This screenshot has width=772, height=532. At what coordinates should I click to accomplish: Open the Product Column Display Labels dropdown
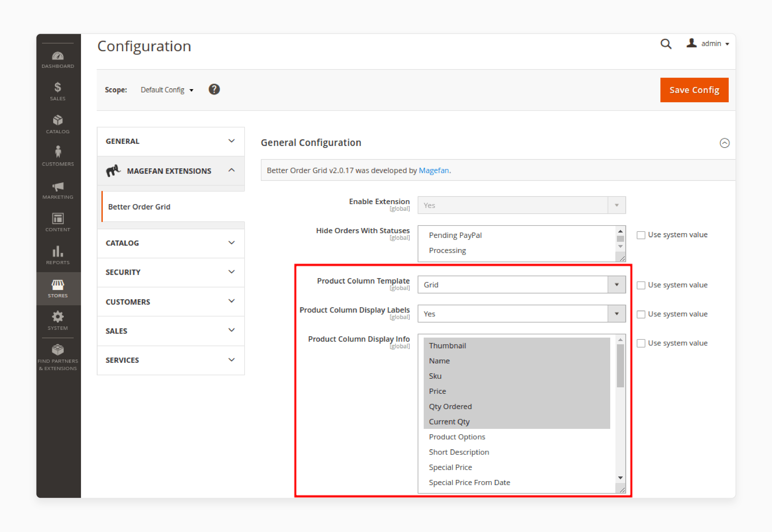(x=521, y=314)
